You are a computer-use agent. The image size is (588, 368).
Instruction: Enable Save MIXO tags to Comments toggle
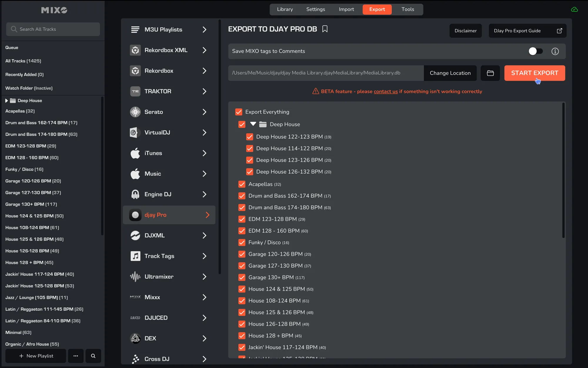[535, 51]
